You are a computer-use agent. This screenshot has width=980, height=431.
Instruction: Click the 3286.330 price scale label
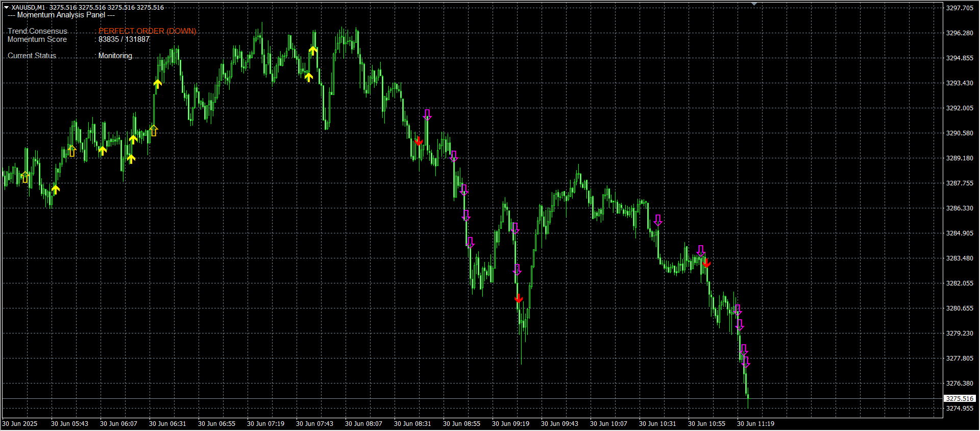960,208
